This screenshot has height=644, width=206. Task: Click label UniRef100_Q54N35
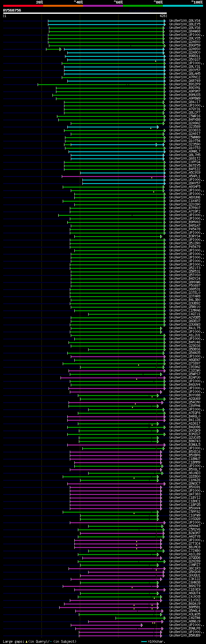pyautogui.click(x=185, y=353)
